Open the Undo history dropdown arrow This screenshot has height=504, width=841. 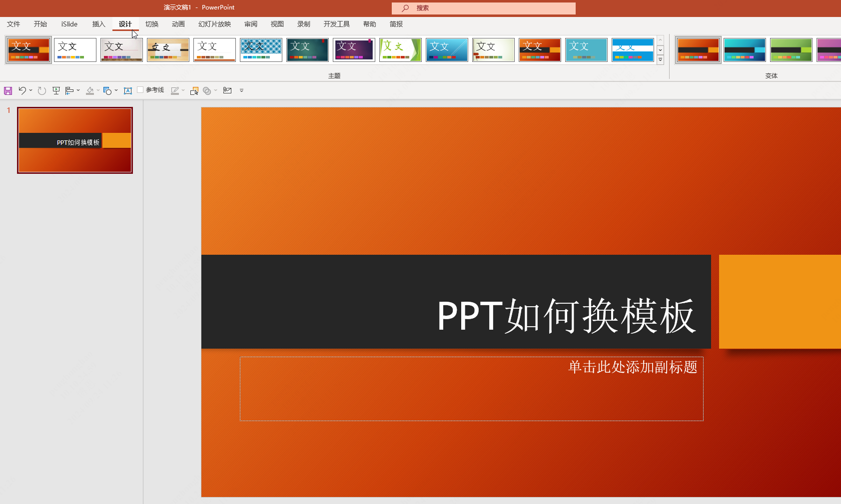(x=31, y=90)
